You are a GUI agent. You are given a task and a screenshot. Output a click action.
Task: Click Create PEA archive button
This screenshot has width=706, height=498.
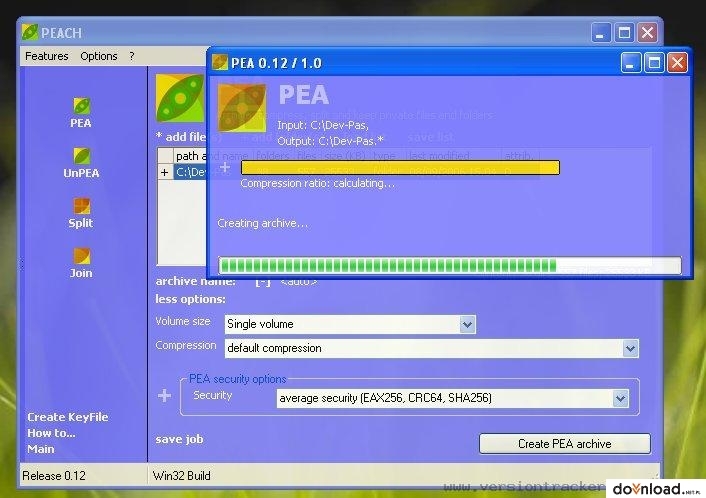(565, 444)
